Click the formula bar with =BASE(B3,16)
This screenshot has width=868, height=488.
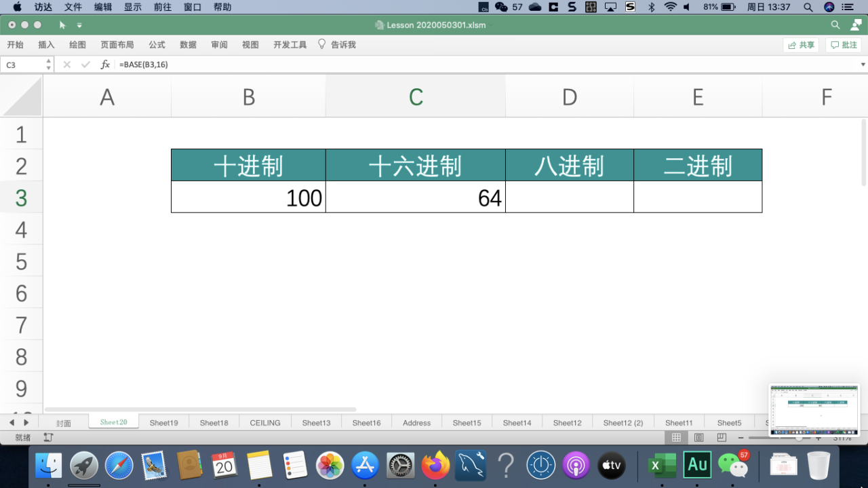[485, 64]
